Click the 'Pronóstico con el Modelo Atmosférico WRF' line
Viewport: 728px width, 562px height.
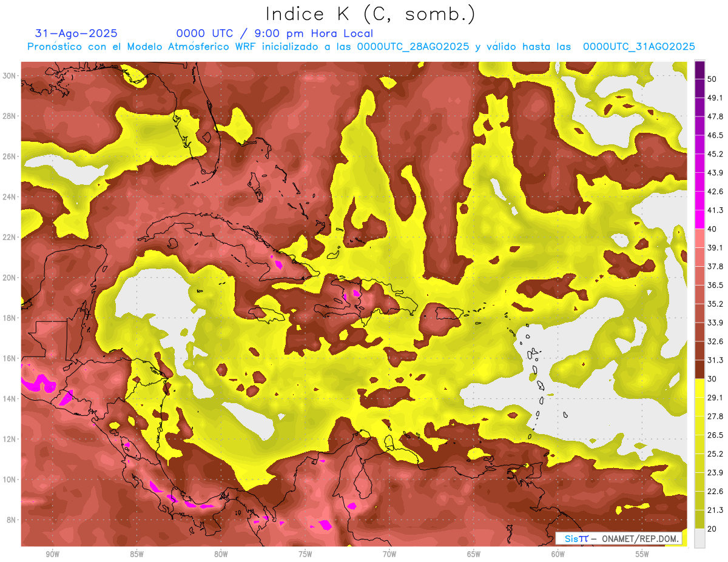pyautogui.click(x=360, y=47)
